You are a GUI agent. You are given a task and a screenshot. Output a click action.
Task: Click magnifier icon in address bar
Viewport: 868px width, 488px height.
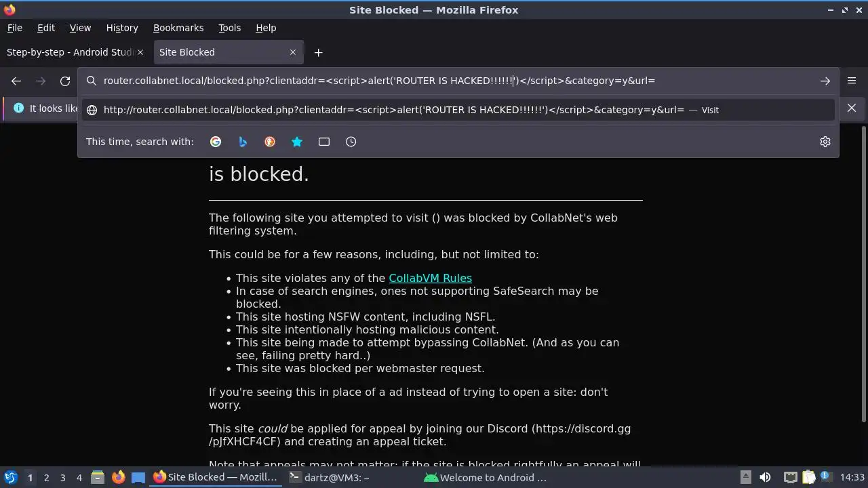point(92,81)
